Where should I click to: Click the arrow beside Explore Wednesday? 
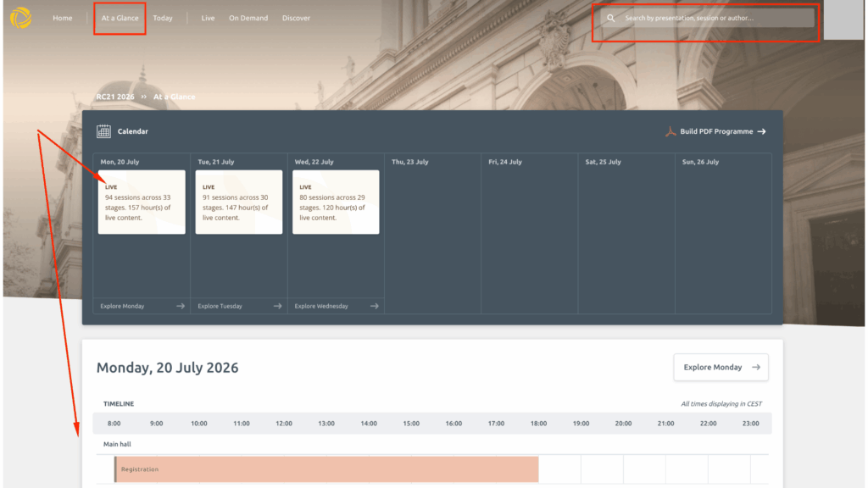click(374, 306)
